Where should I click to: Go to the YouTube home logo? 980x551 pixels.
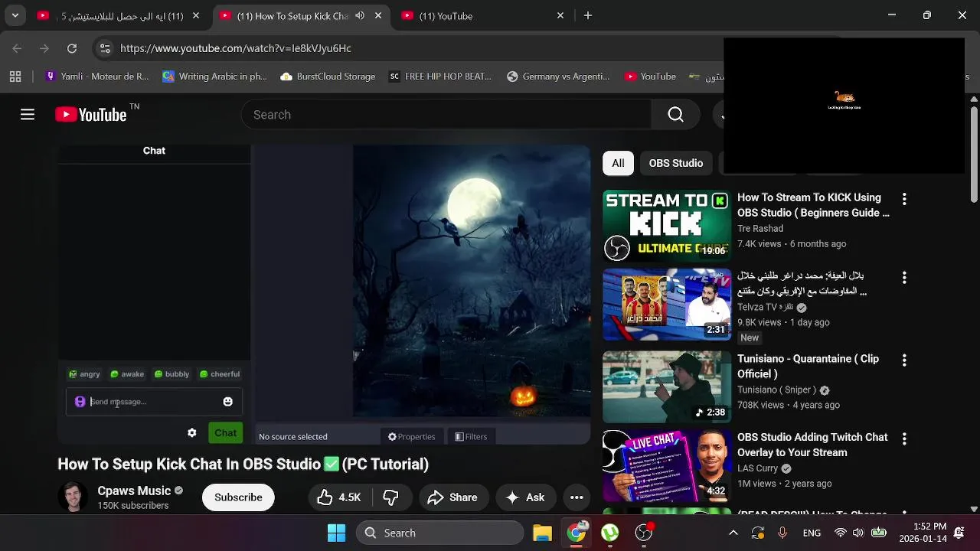tap(91, 115)
